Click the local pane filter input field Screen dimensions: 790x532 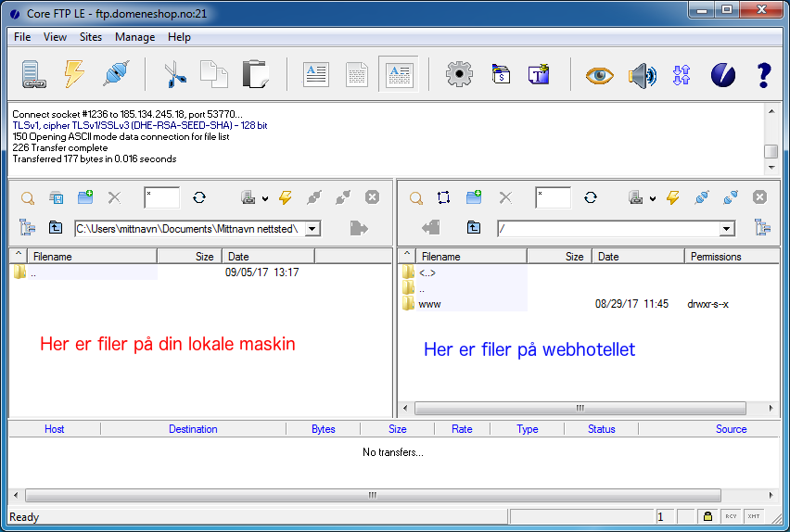pos(161,197)
